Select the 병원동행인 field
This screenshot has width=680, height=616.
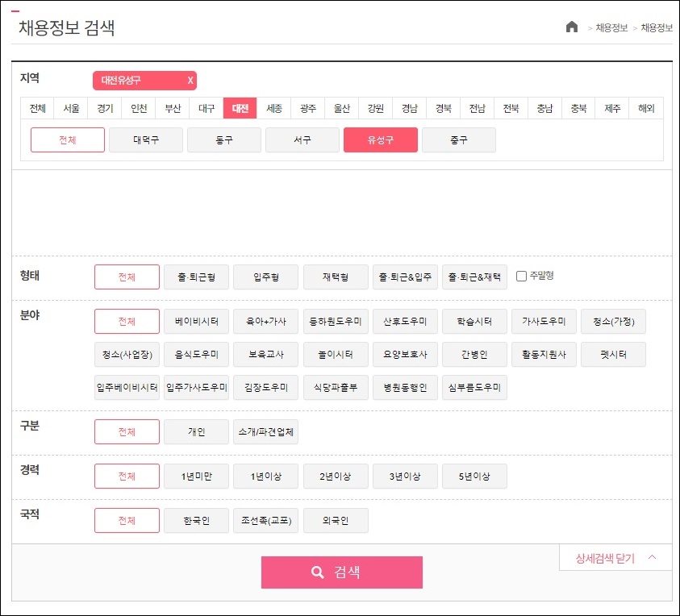point(405,388)
